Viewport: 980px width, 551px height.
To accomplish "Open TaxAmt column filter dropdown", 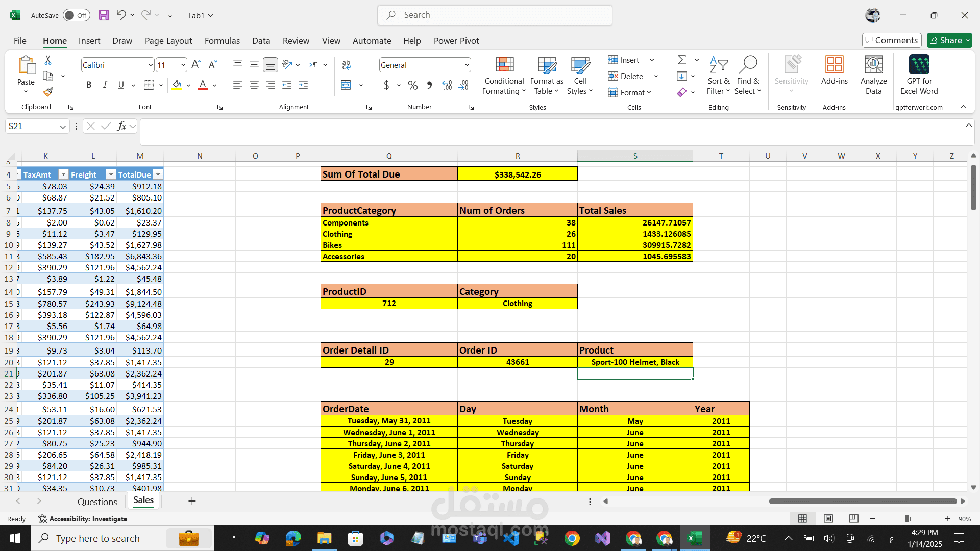I will point(63,174).
